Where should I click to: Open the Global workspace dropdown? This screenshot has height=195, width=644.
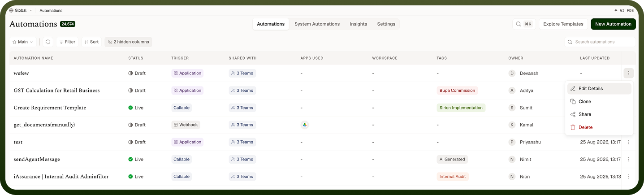(20, 10)
